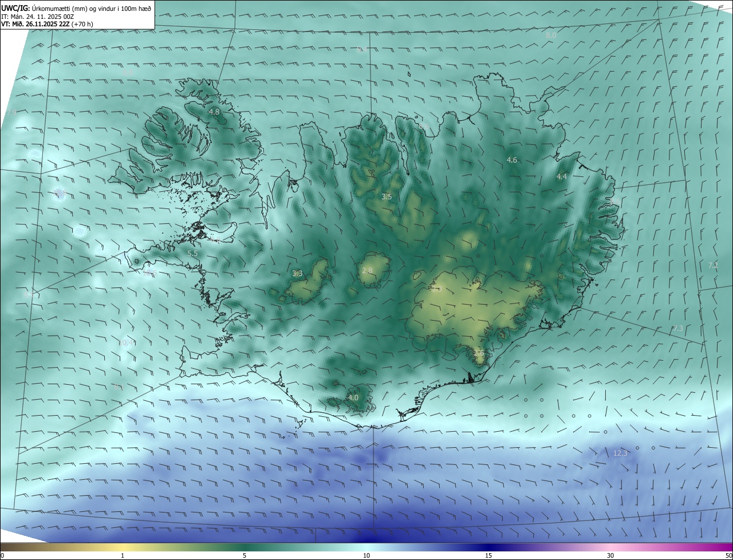This screenshot has height=560, width=733.
Task: Click the 7.9 value label at the western edge
Action: click(11, 113)
